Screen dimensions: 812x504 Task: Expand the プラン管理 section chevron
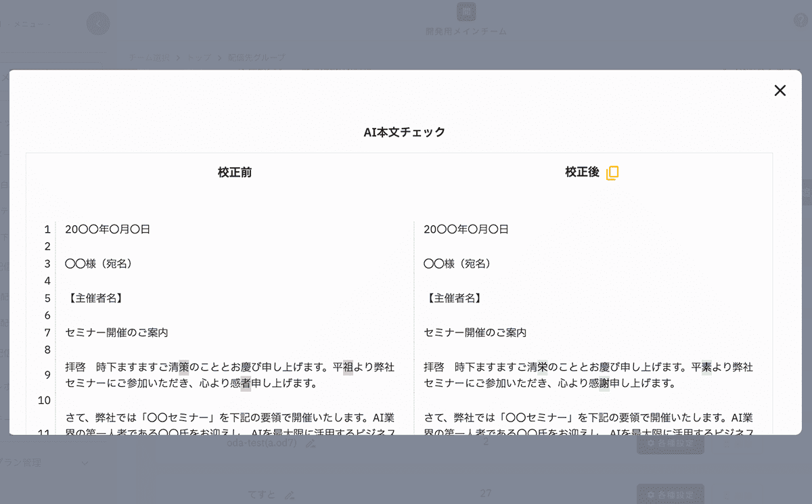[x=84, y=463]
